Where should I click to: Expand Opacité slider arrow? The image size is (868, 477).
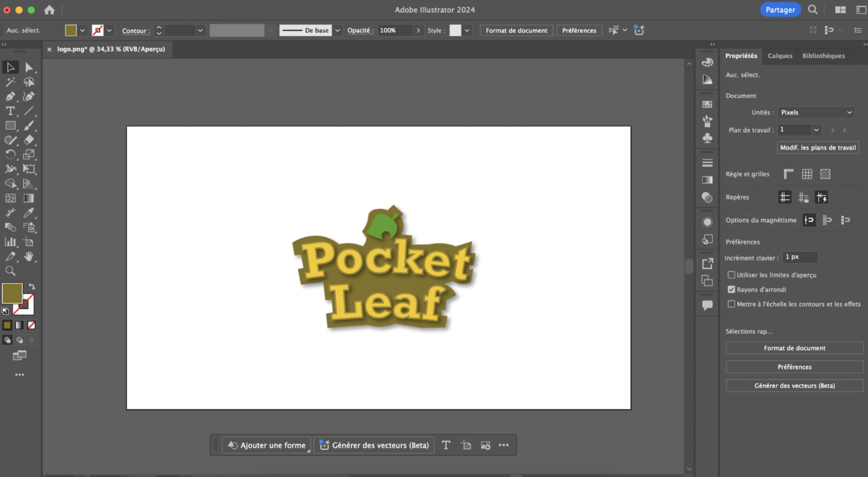(x=418, y=30)
